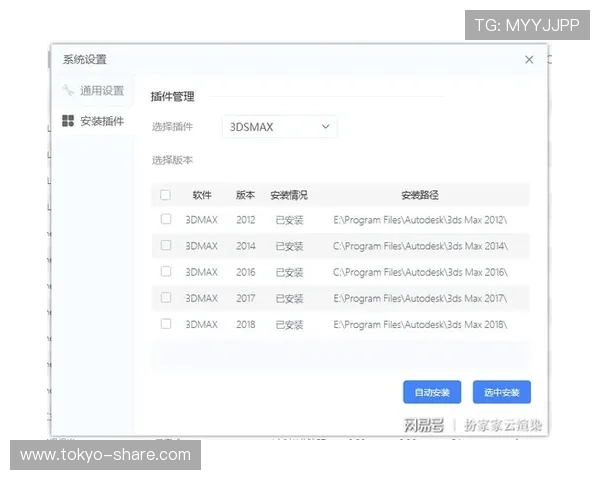
Task: Select the version 2012 cell
Action: (246, 220)
